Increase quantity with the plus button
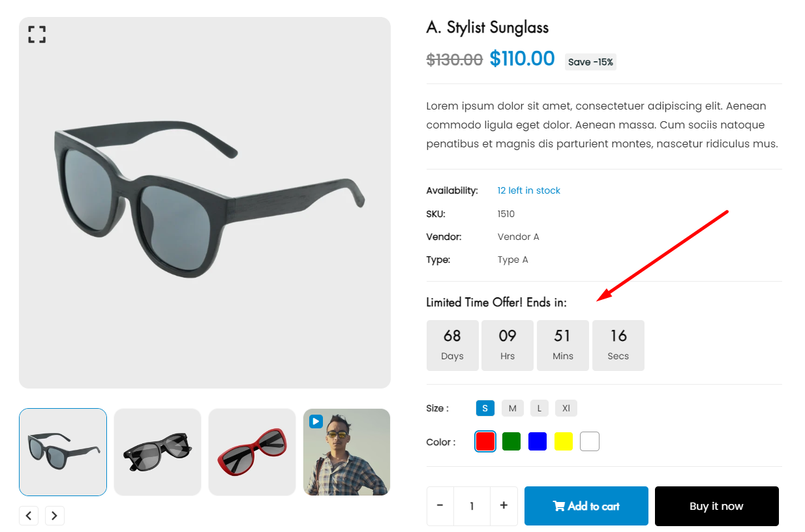Viewport: 805px width, 532px height. (x=504, y=506)
